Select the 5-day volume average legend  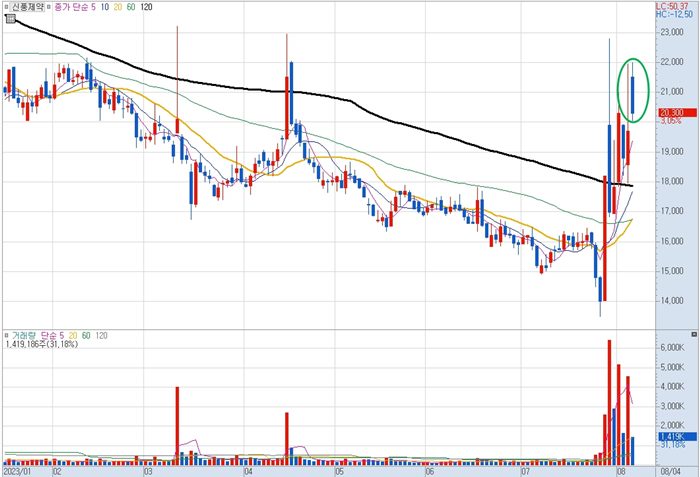click(x=62, y=335)
